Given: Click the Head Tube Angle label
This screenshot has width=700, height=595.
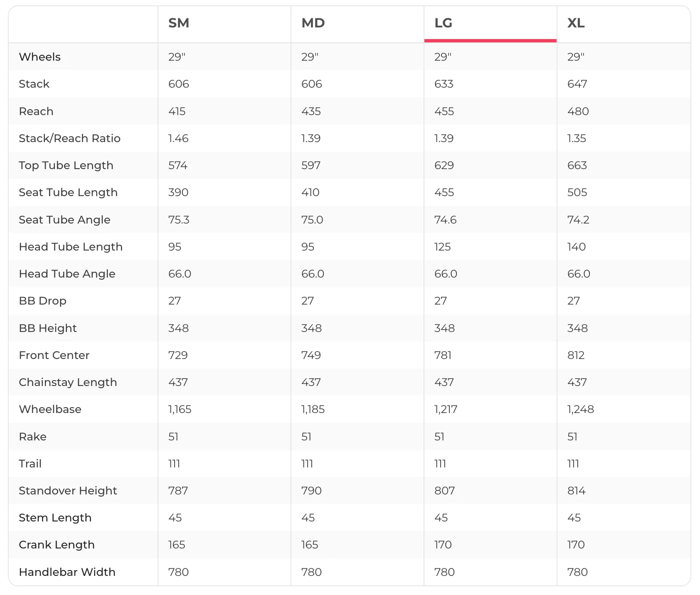Looking at the screenshot, I should pos(67,274).
